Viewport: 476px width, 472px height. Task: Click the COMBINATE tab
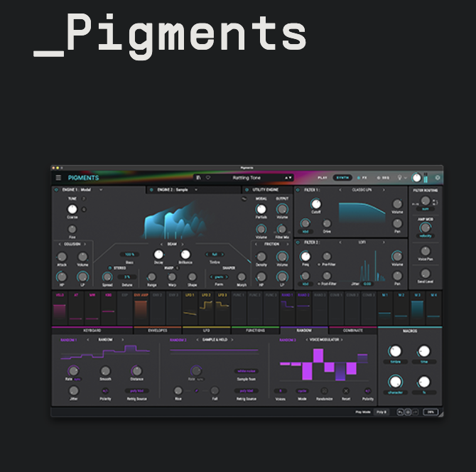(x=353, y=331)
